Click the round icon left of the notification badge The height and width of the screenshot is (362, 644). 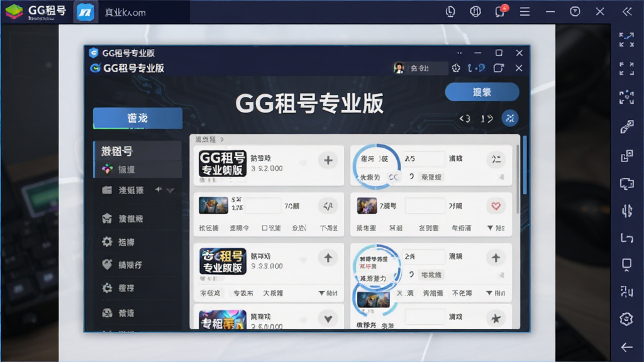pyautogui.click(x=475, y=11)
